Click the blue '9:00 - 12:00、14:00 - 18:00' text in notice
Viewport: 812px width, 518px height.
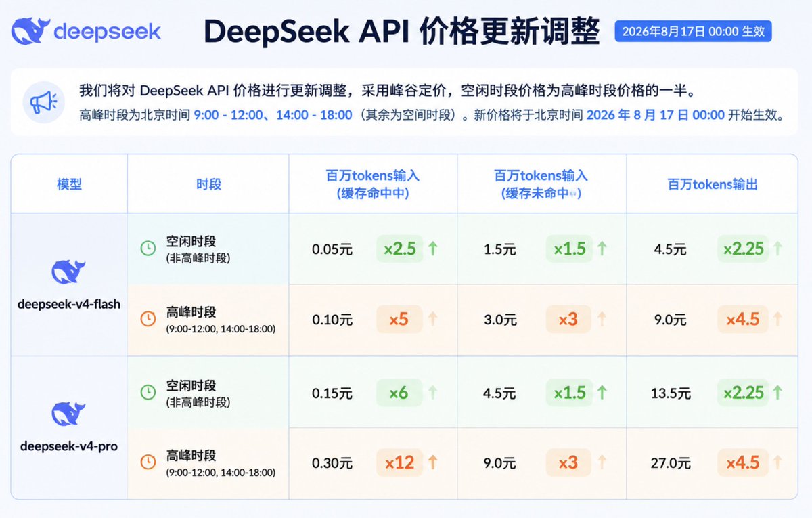[273, 115]
